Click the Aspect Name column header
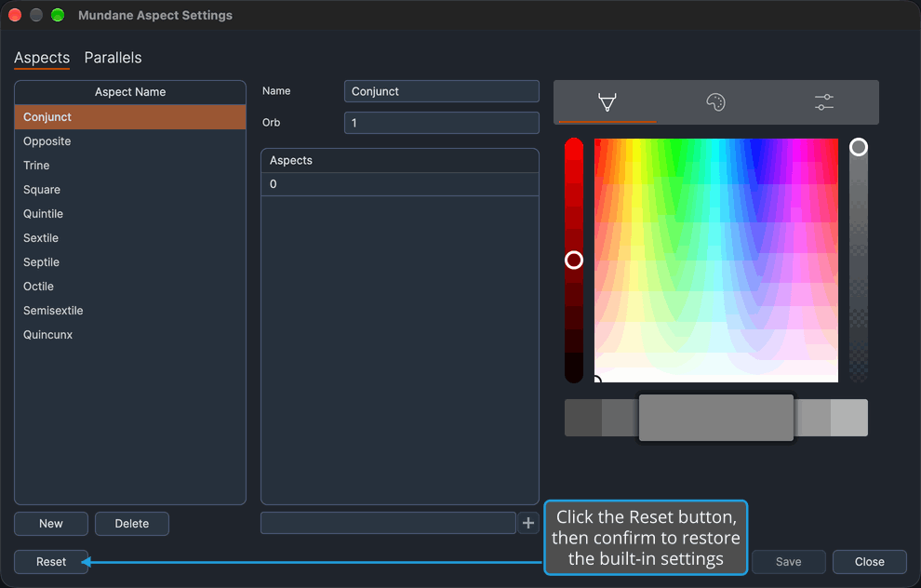This screenshot has height=588, width=921. tap(130, 92)
